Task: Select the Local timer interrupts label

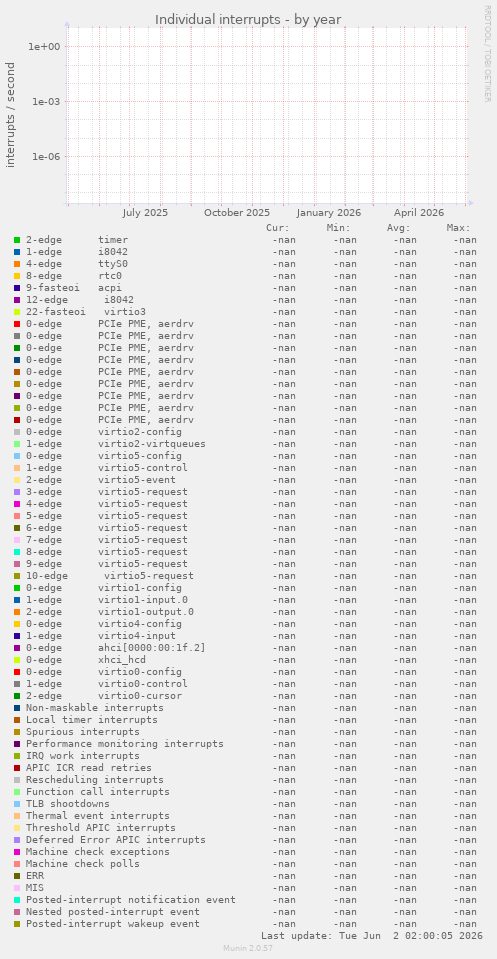Action: pyautogui.click(x=92, y=719)
